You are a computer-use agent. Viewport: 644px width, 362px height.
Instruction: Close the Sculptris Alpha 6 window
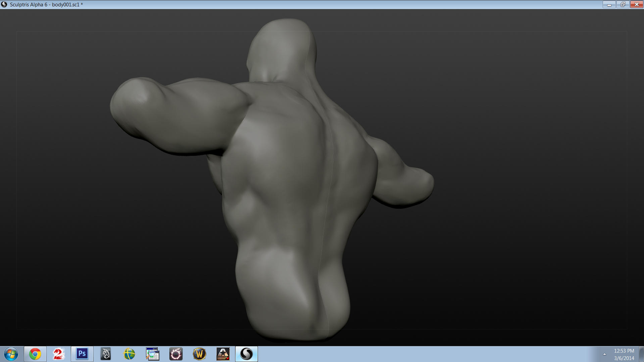[637, 4]
